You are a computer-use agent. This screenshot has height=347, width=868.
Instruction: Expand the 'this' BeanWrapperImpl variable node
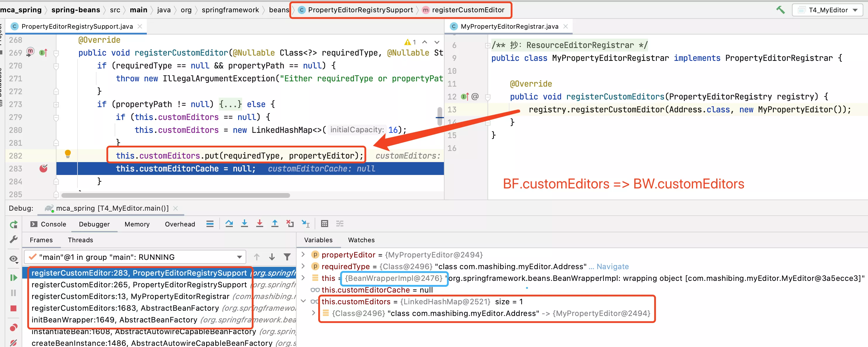303,278
